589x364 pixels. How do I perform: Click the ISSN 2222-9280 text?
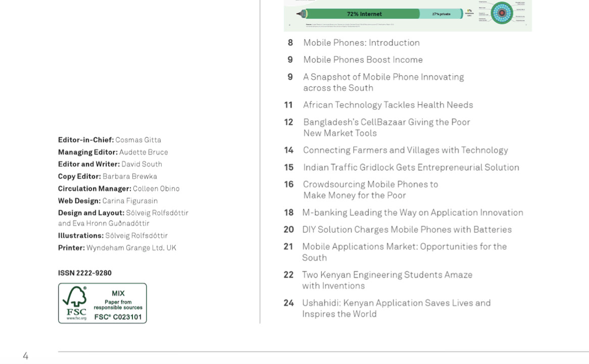click(85, 273)
